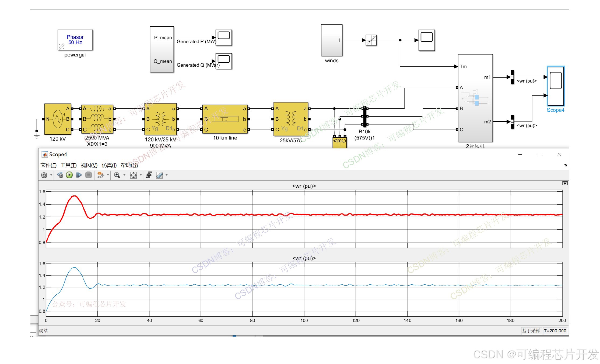Screen dimensions: 600x364
Task: Activate the Cursor Measurements ruler icon
Action: [159, 175]
